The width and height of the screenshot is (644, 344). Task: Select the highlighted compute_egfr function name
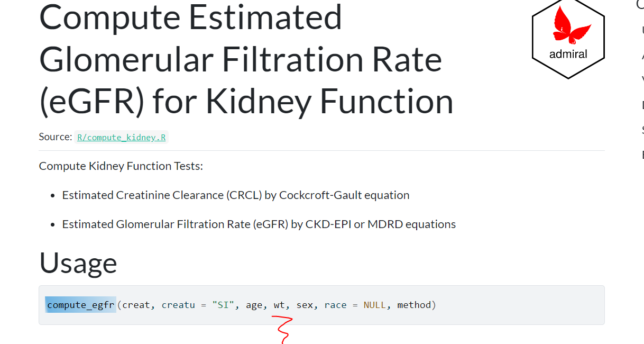click(80, 304)
